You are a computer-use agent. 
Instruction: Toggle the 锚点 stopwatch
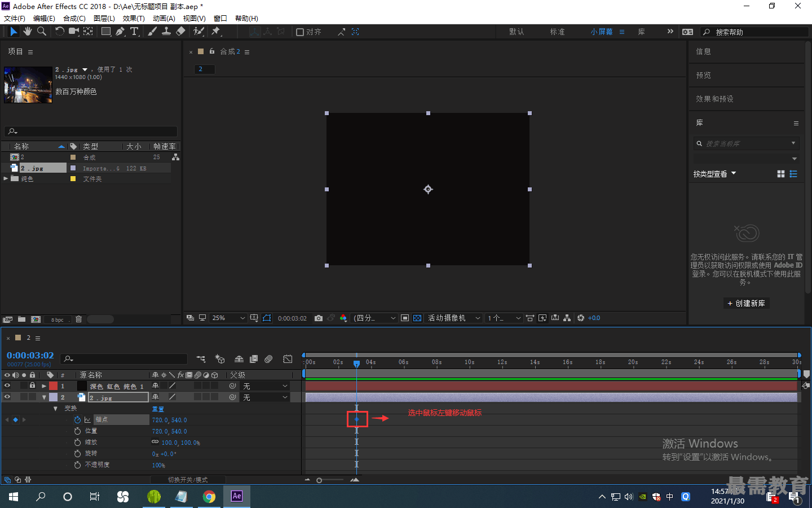click(77, 419)
